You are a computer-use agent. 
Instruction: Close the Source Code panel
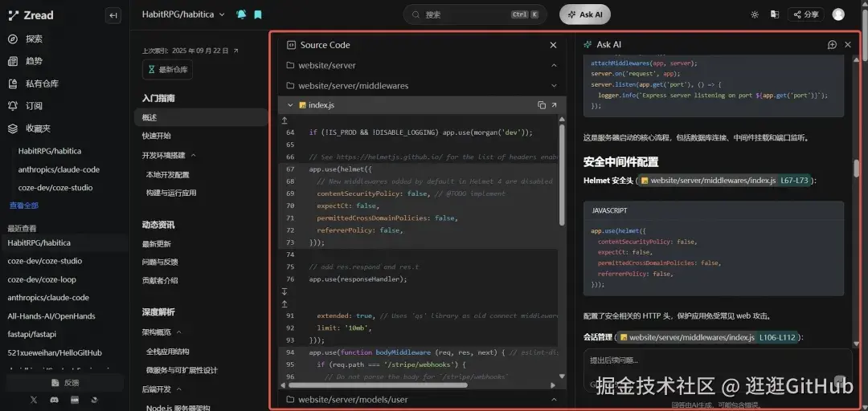pos(553,45)
